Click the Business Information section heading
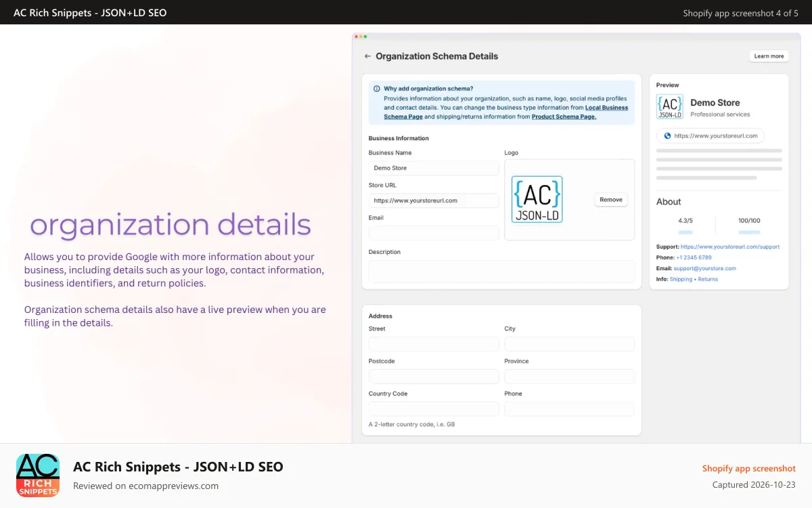The height and width of the screenshot is (508, 812). (399, 138)
